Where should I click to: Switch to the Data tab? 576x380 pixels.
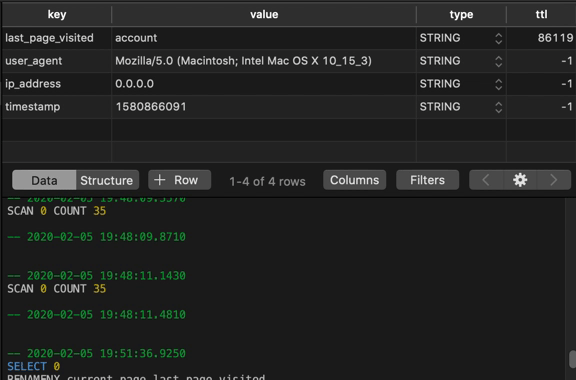pos(44,180)
